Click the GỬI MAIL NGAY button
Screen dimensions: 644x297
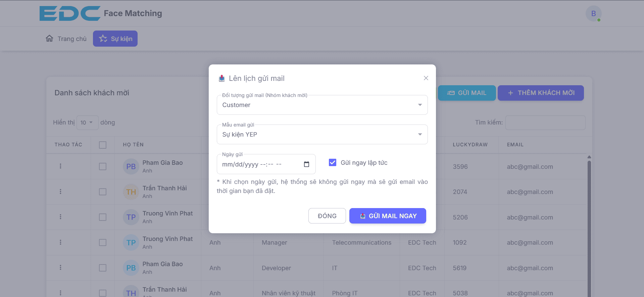388,216
